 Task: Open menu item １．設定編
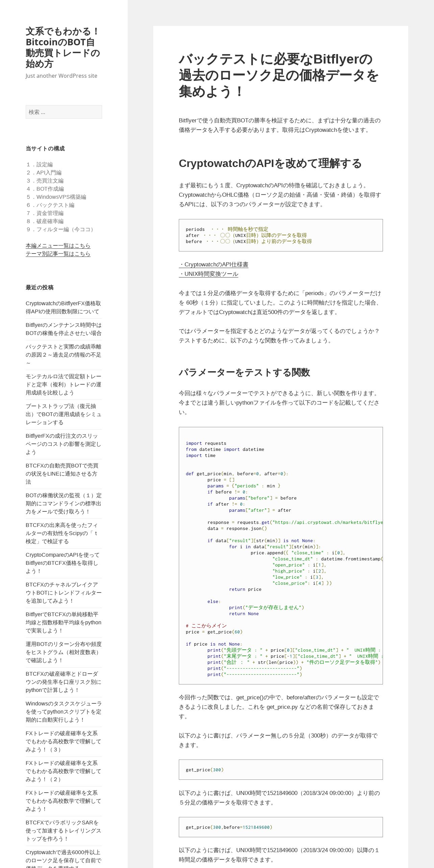[39, 165]
